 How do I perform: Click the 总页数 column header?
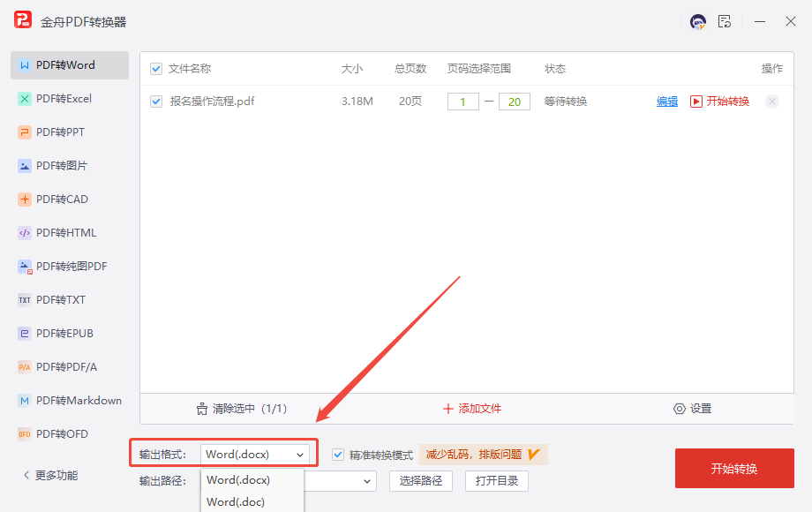click(410, 69)
